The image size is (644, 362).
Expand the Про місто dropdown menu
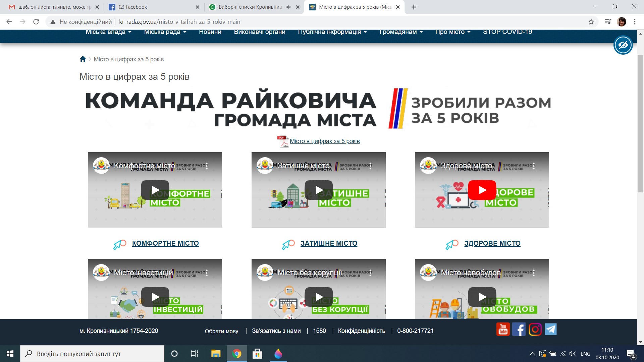click(452, 32)
